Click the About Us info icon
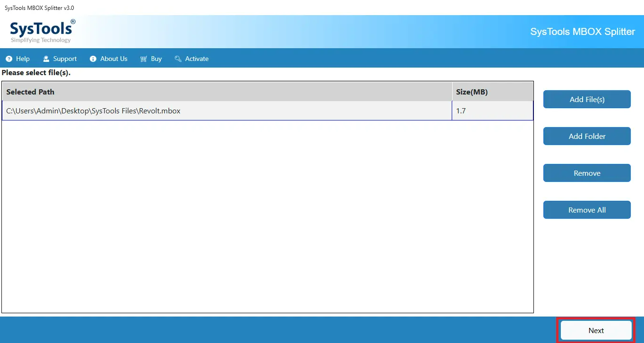The width and height of the screenshot is (644, 343). [93, 59]
